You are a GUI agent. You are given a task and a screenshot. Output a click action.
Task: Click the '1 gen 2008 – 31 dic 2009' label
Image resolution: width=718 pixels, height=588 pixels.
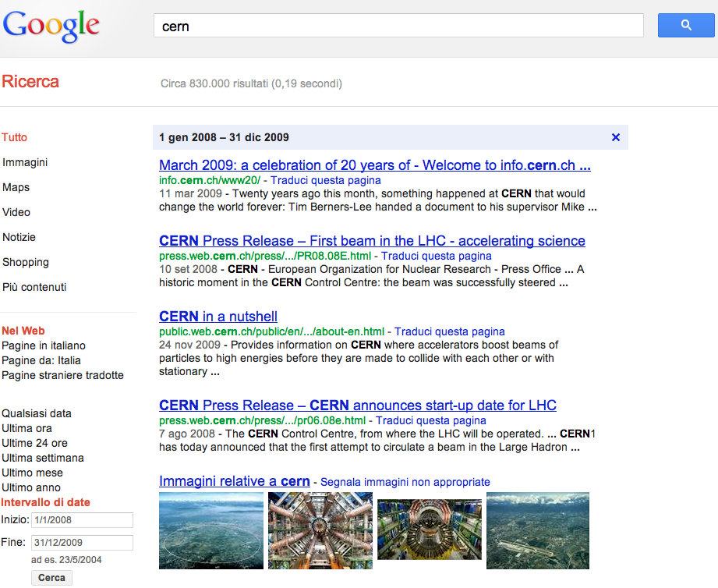(224, 137)
